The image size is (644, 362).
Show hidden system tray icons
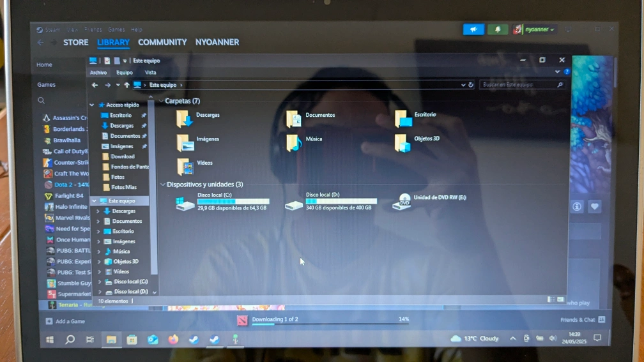coord(513,338)
